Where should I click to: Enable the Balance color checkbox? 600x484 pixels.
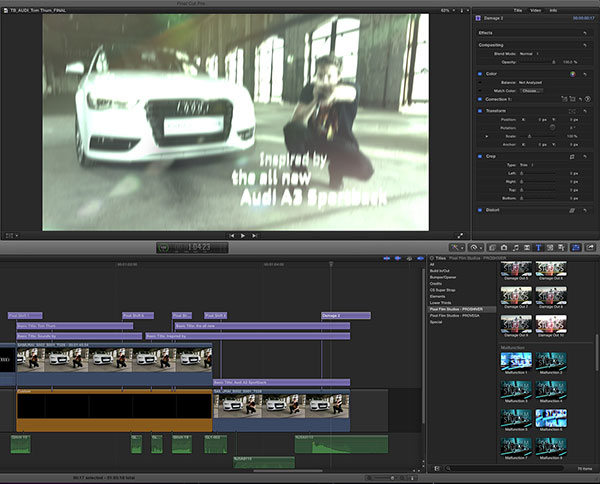[x=480, y=83]
